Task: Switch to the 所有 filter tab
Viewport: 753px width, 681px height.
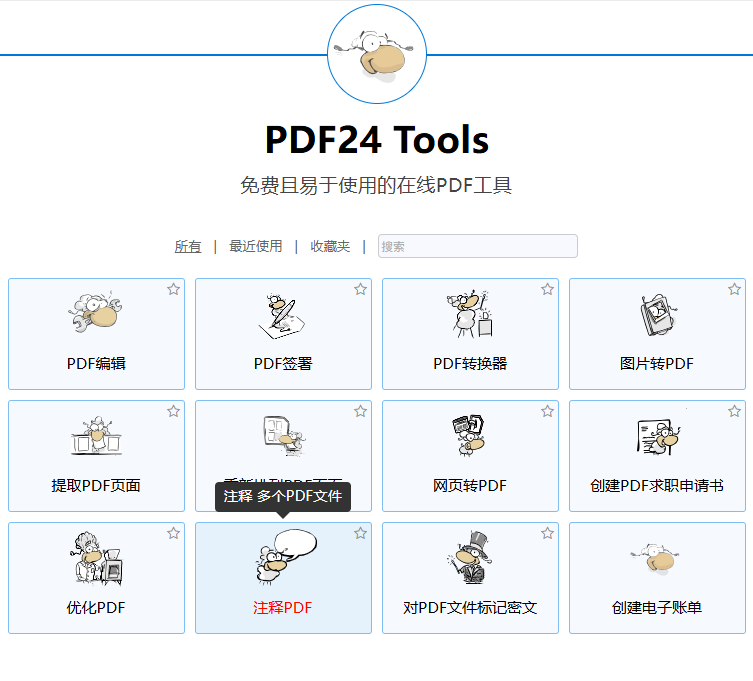Action: [x=188, y=246]
